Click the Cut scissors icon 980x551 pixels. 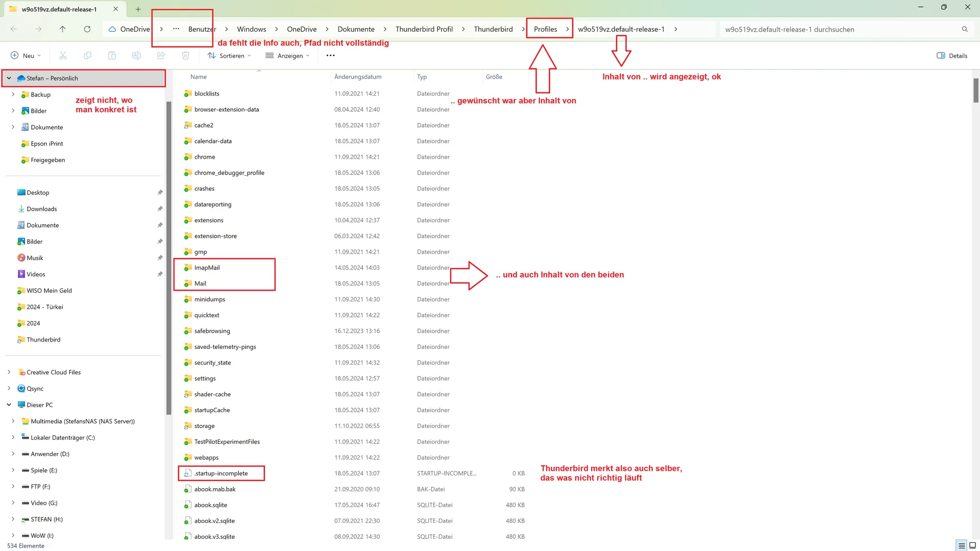click(x=63, y=56)
